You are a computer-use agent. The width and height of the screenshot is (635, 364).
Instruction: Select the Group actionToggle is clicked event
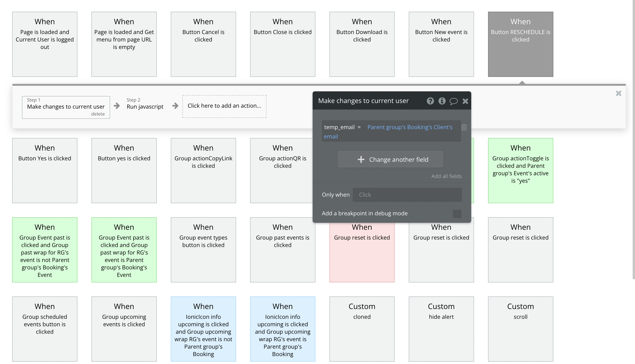point(520,171)
